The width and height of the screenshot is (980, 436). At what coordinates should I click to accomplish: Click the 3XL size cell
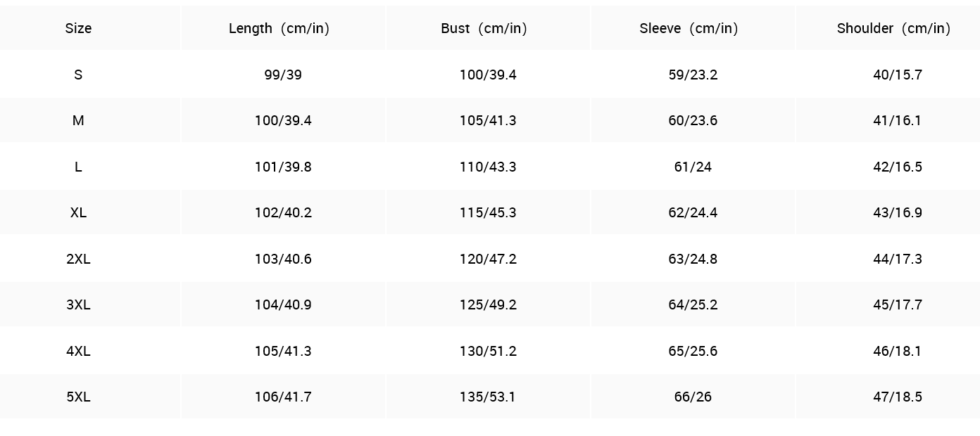pyautogui.click(x=78, y=304)
